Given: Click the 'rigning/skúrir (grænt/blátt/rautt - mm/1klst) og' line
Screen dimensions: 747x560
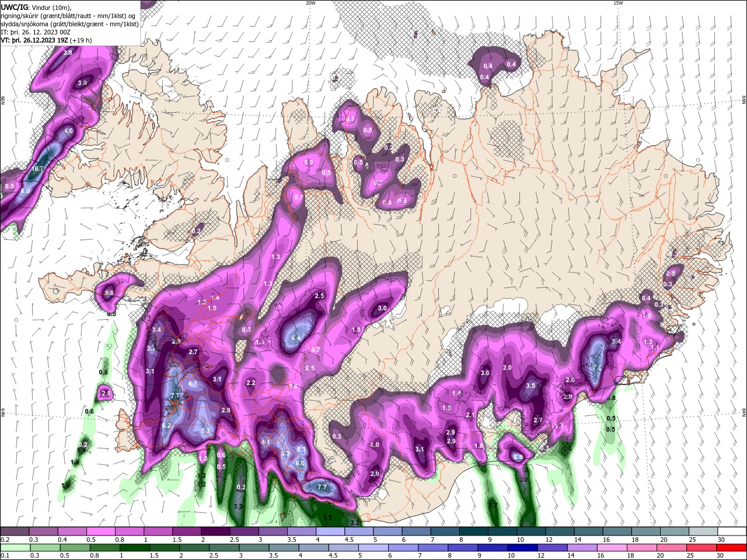Looking at the screenshot, I should tap(68, 16).
